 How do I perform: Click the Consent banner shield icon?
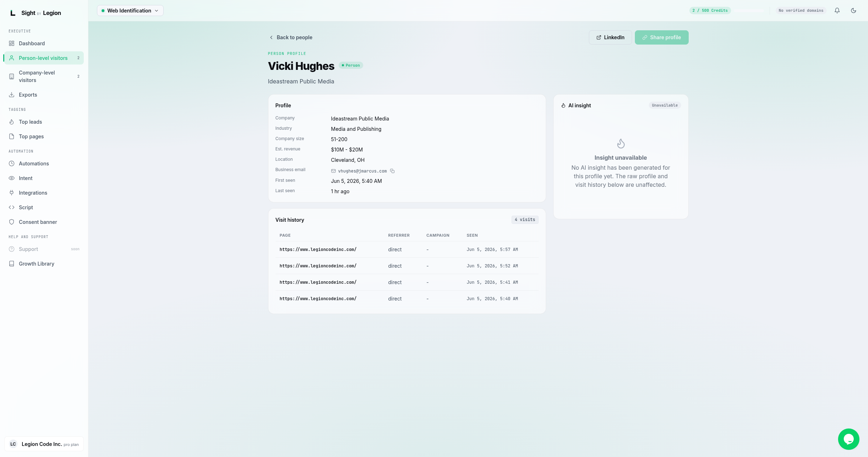click(x=11, y=222)
